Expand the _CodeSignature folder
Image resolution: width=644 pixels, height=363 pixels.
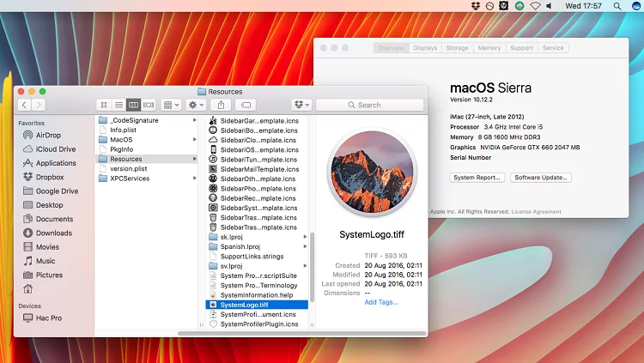[x=195, y=120]
